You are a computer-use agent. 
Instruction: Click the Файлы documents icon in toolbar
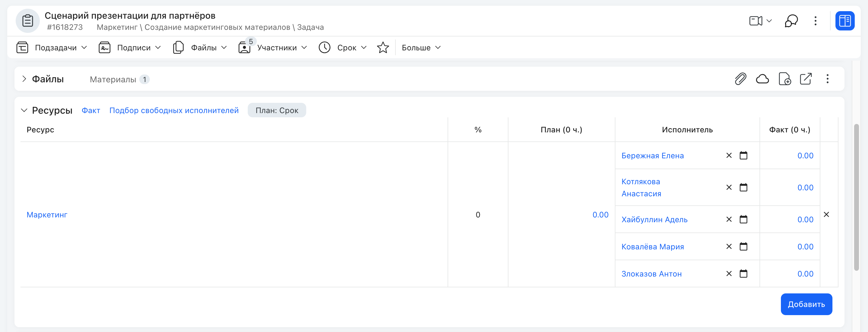[178, 48]
